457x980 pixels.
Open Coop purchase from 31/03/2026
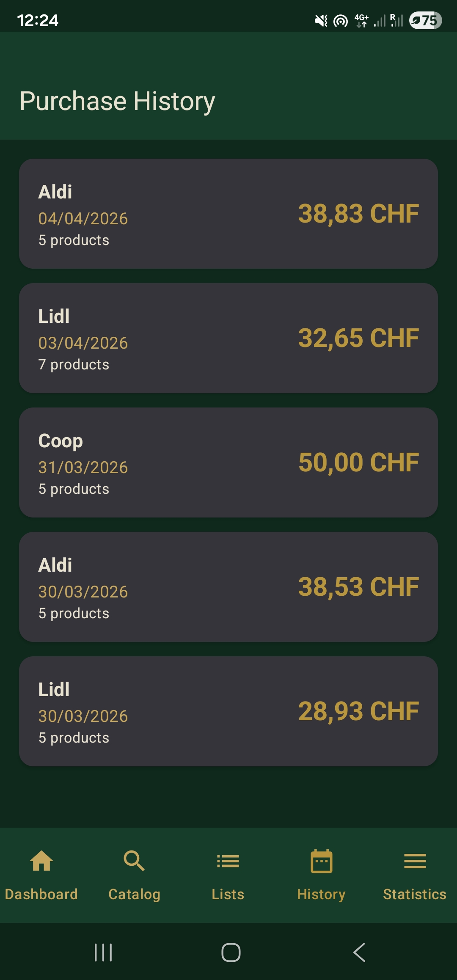click(x=228, y=462)
